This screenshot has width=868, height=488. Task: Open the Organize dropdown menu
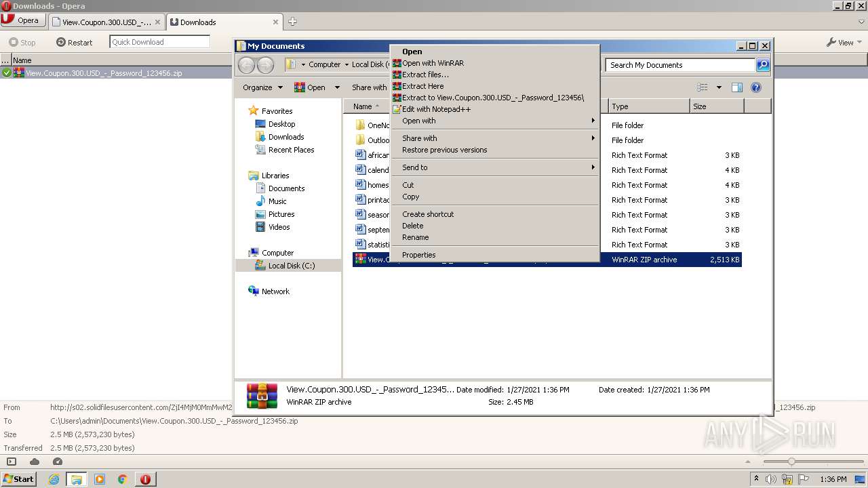click(x=262, y=87)
